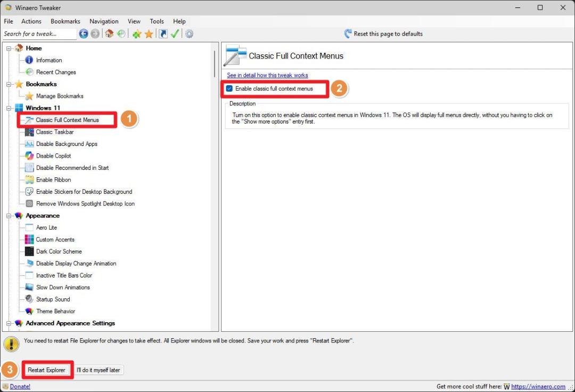The height and width of the screenshot is (392, 575).
Task: Click the Restart Explorer button
Action: point(46,370)
